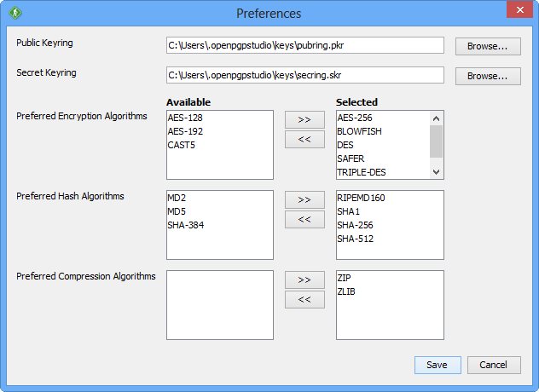Click the Public Keyring path field

point(305,45)
